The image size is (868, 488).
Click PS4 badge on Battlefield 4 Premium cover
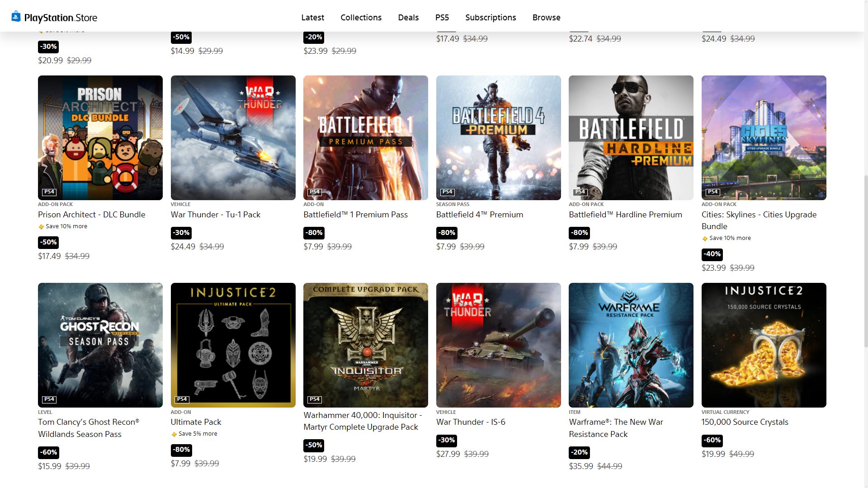coord(447,192)
